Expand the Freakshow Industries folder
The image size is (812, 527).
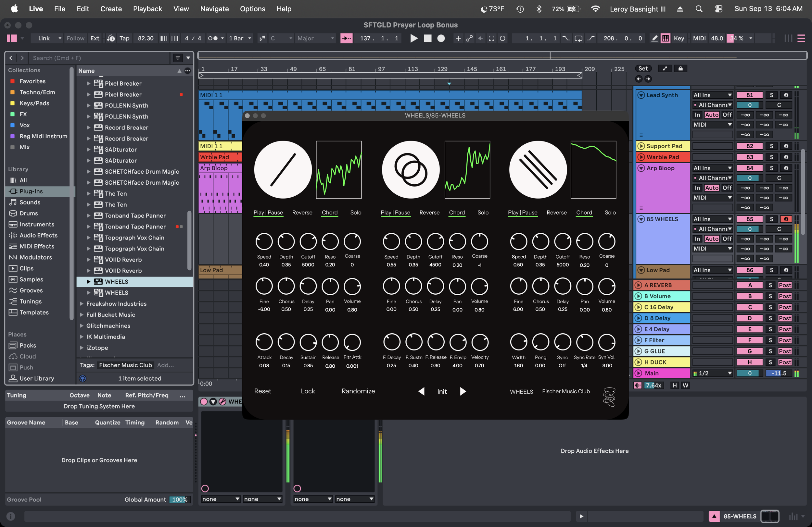pos(82,303)
